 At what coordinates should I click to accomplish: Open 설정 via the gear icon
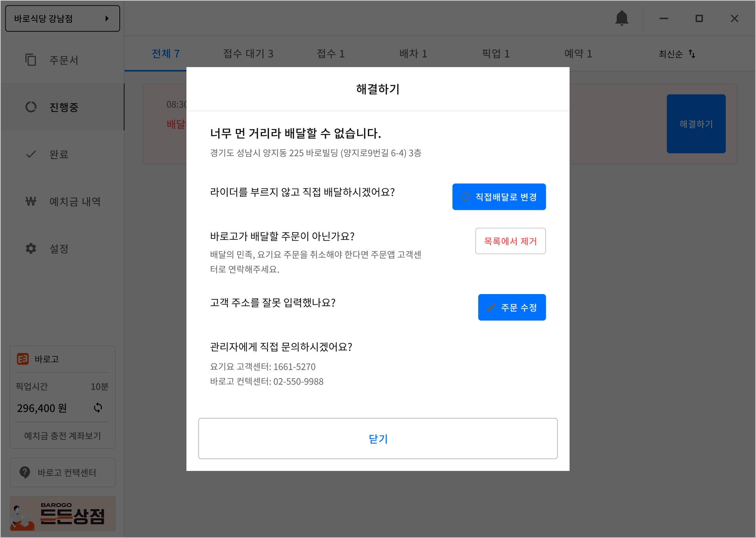pos(31,248)
